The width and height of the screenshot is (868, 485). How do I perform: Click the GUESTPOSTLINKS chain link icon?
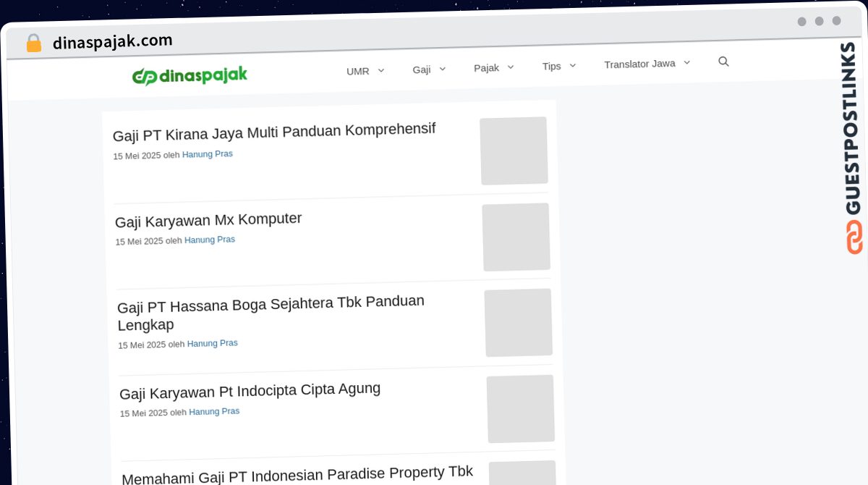tap(854, 237)
